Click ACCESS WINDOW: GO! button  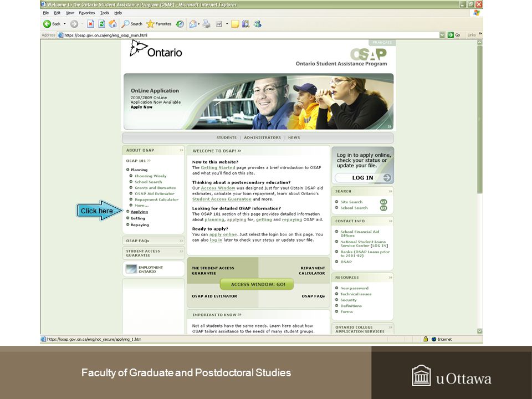257,284
